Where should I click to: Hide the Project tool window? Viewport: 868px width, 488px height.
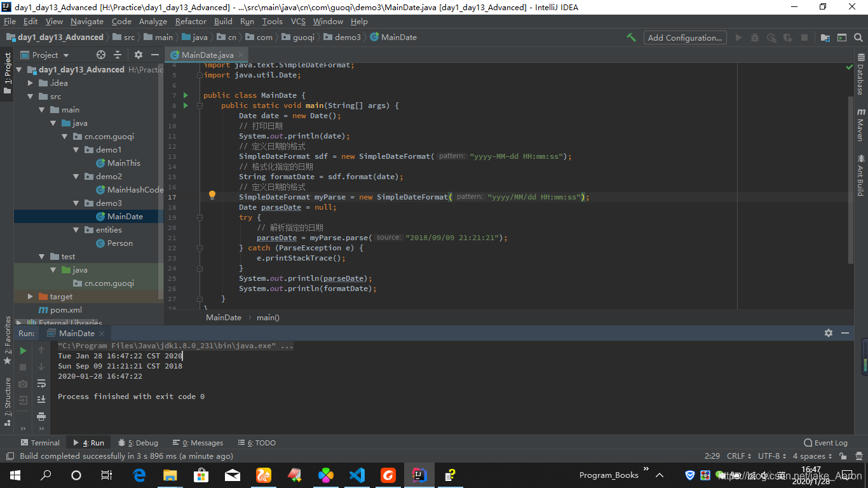point(155,55)
